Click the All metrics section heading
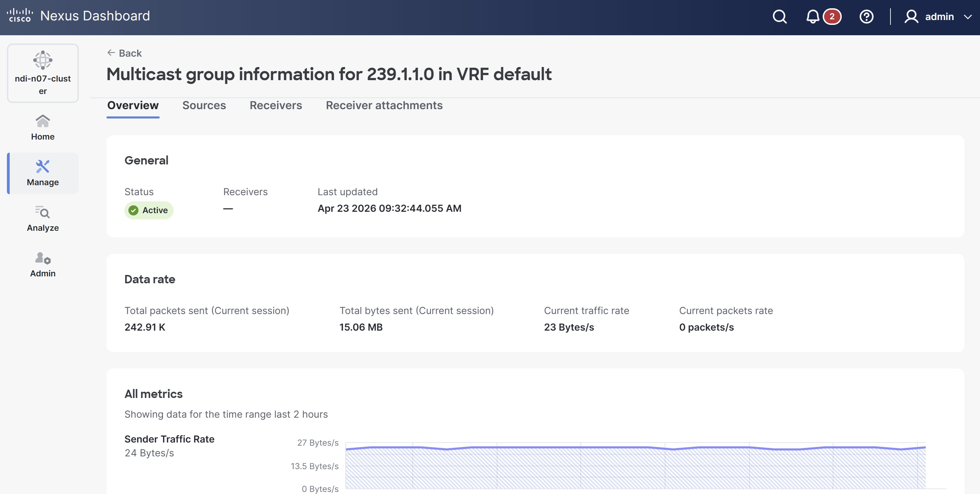980x494 pixels. [153, 394]
